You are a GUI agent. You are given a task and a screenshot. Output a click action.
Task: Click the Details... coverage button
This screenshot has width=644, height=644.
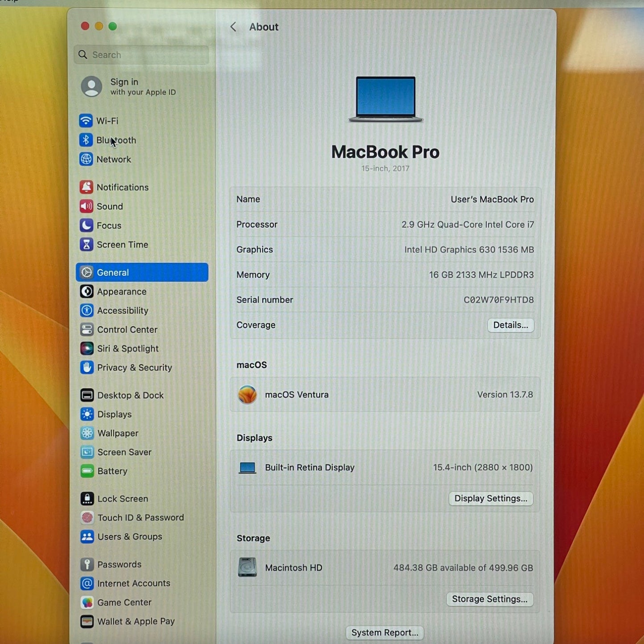[511, 325]
